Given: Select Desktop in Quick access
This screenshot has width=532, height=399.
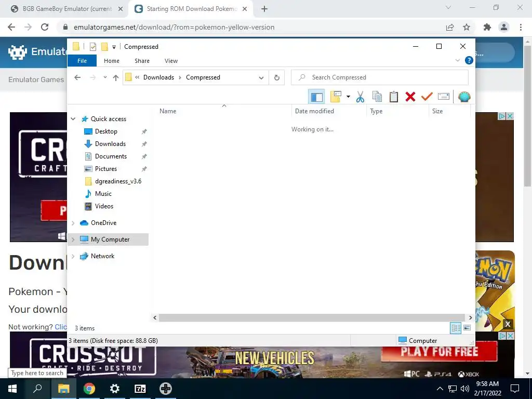Looking at the screenshot, I should tap(106, 131).
